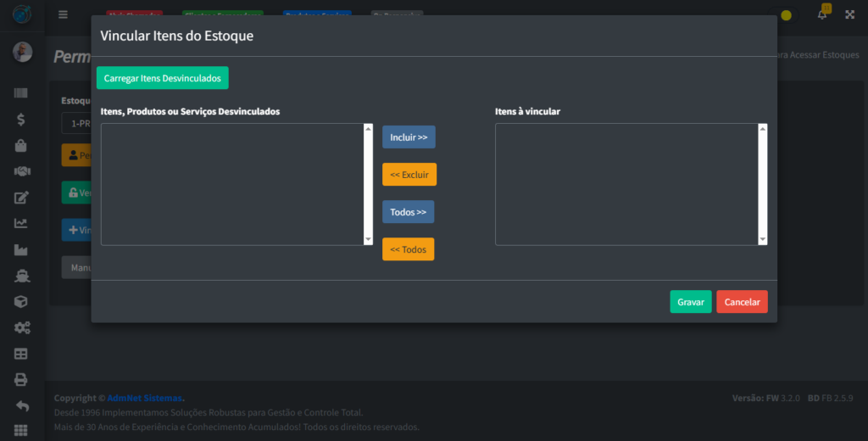Save with the Gravar button
The height and width of the screenshot is (441, 868).
tap(690, 302)
